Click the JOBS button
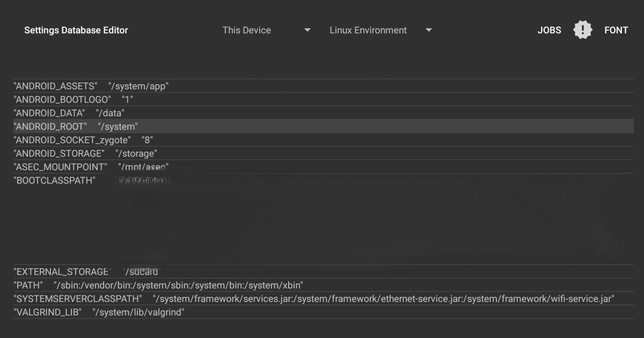Image resolution: width=644 pixels, height=338 pixels. [549, 30]
